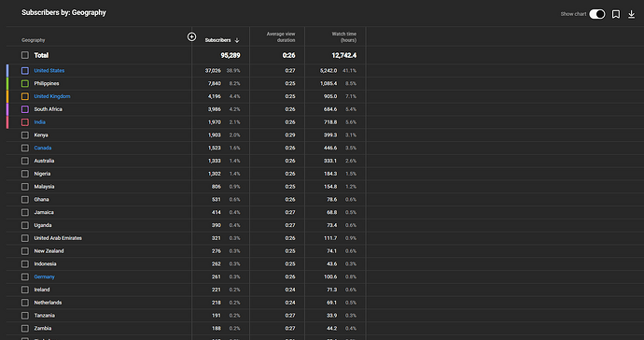
Task: Click the Kenya row name
Action: [x=41, y=135]
